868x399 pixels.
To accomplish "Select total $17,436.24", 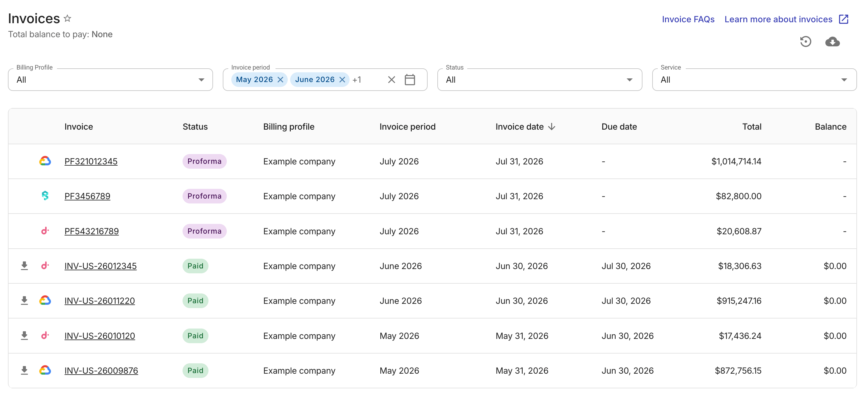I will pos(740,336).
